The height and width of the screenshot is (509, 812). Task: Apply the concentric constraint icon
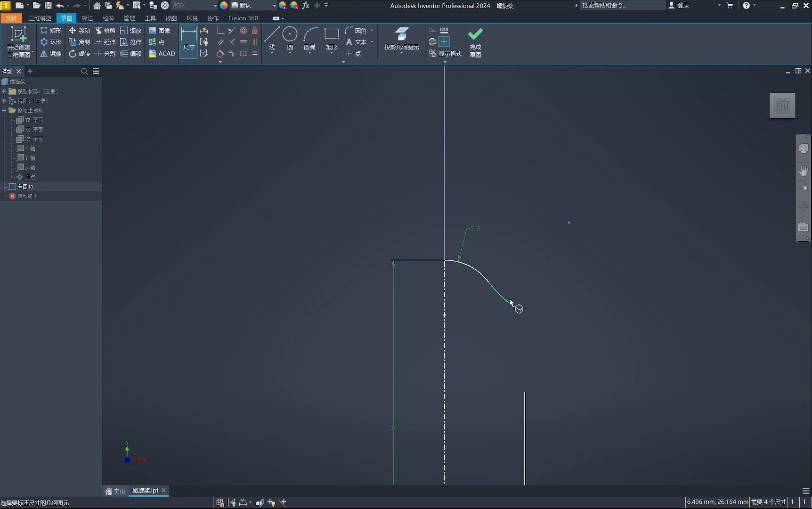click(244, 31)
